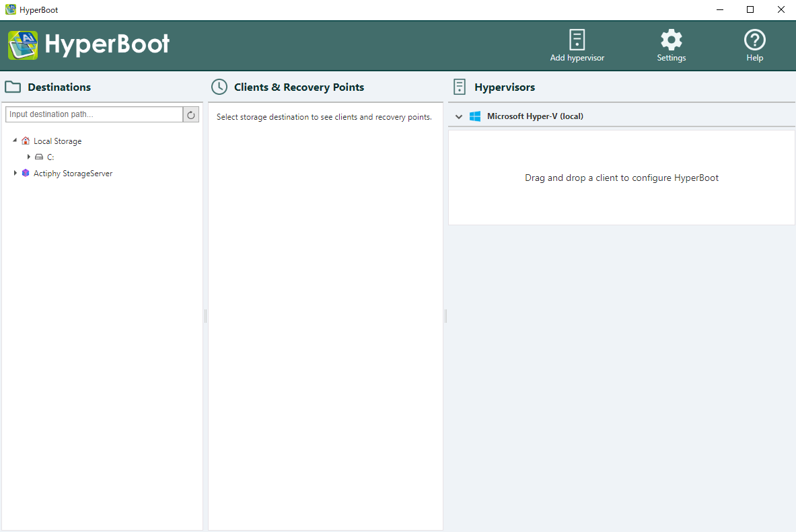The image size is (796, 532).
Task: Maximize the HyperBoot window
Action: tap(750, 9)
